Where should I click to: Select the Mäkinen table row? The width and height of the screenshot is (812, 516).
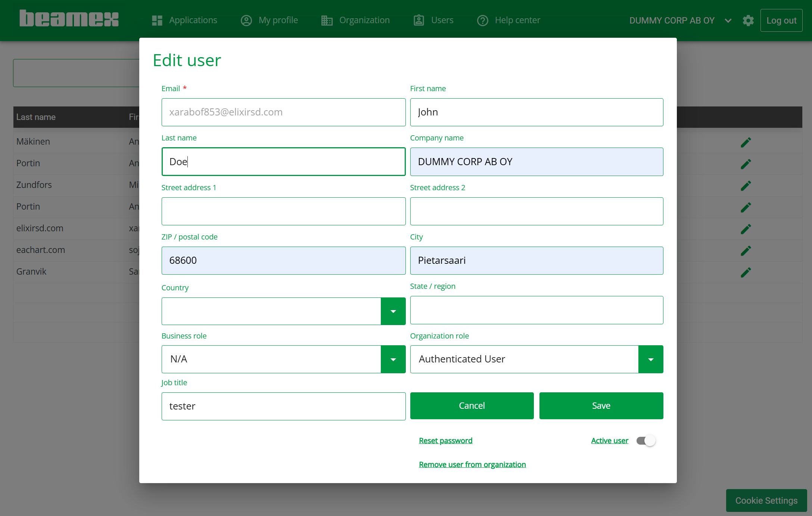tap(76, 142)
